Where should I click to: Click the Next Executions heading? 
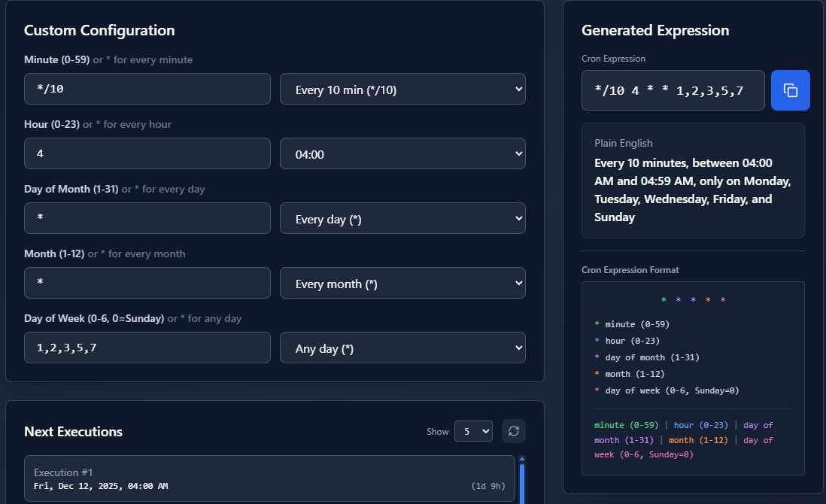coord(73,432)
